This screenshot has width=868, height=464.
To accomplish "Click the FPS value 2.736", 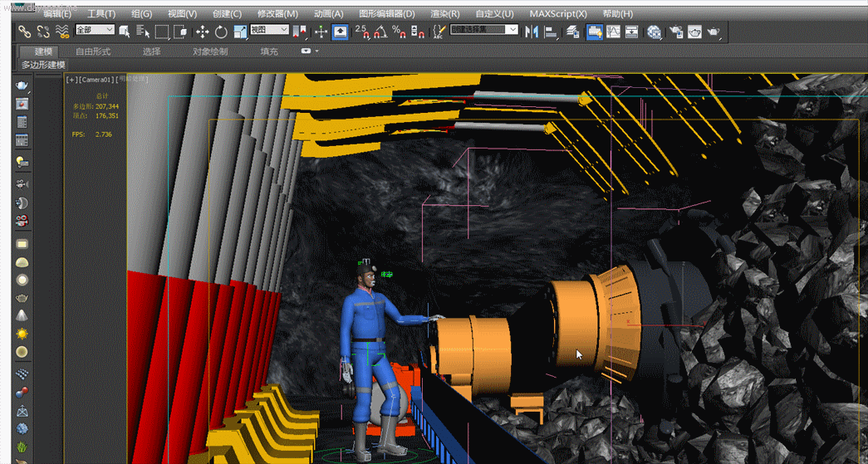I will [104, 134].
